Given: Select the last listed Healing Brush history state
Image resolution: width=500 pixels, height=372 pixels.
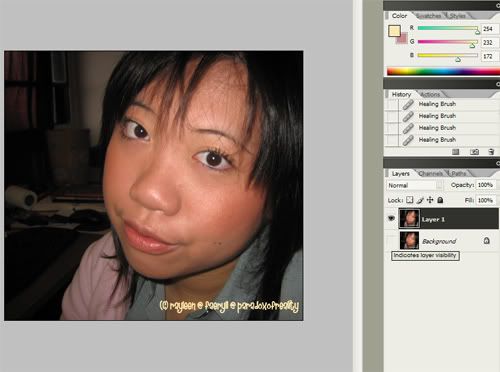Looking at the screenshot, I should (442, 140).
